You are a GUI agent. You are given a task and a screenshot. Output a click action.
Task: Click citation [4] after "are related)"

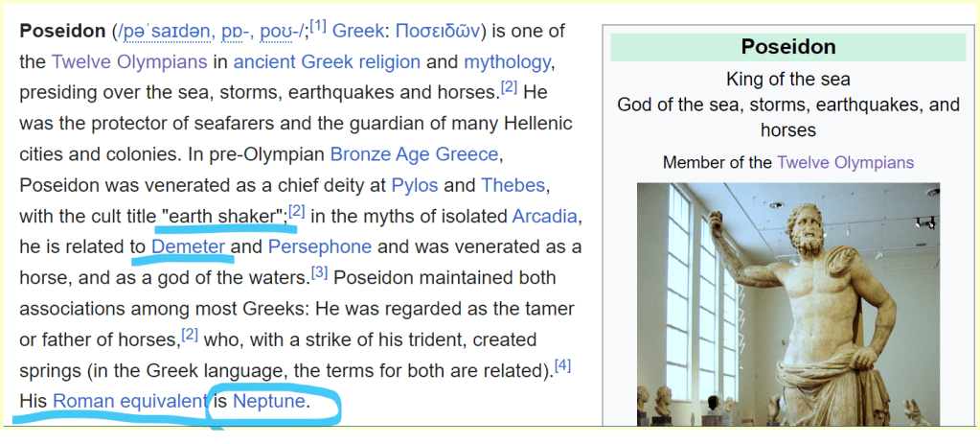562,365
